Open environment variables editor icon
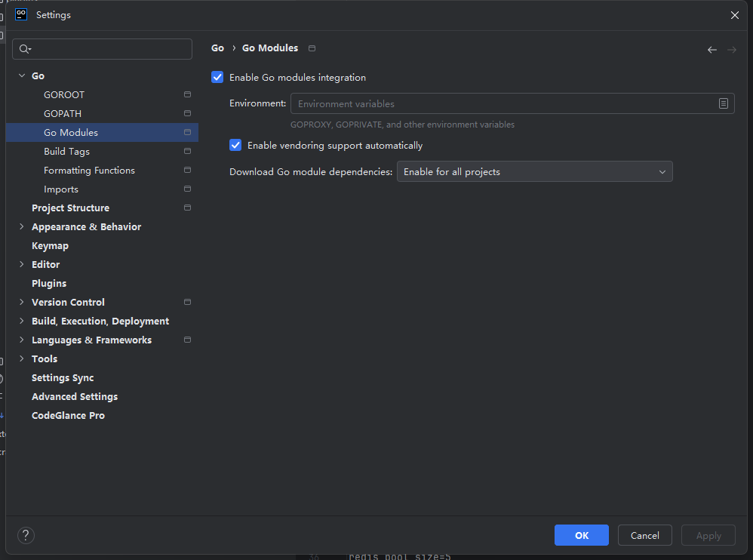 (724, 103)
